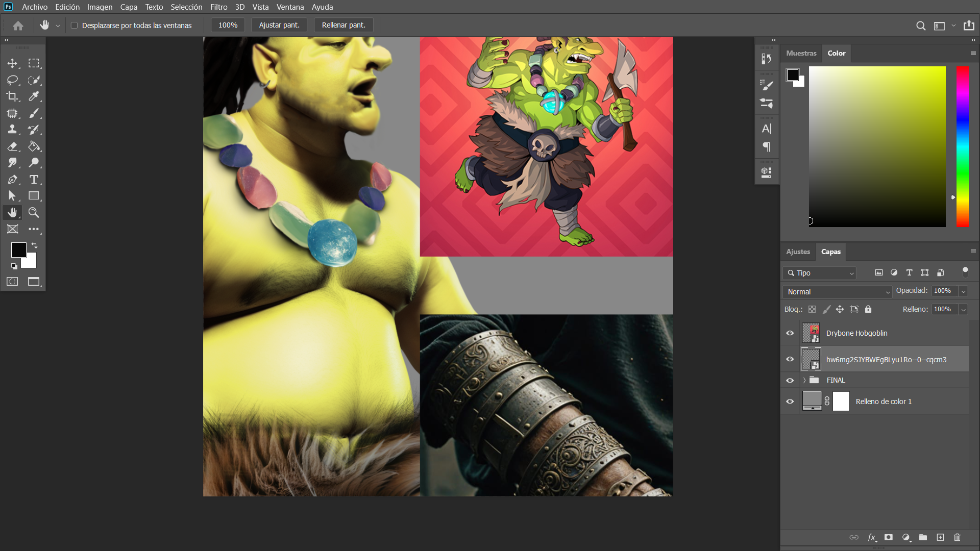Enable Desplazarse por todas las ventanas checkbox
980x551 pixels.
pyautogui.click(x=74, y=26)
